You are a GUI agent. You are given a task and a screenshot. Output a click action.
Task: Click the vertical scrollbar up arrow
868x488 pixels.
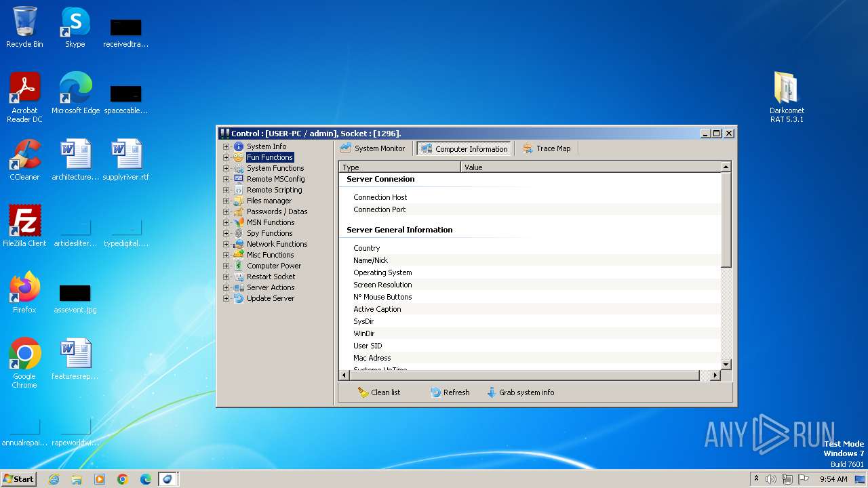(x=726, y=167)
